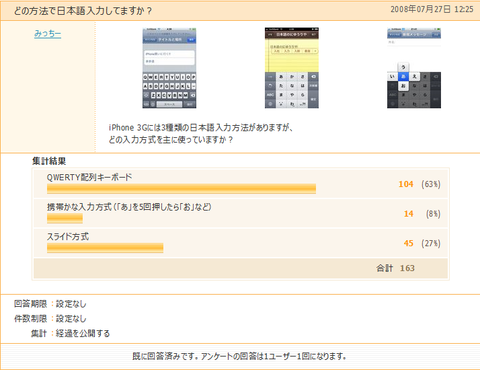Click the poll title どの方法で日本語入力してますか？

coord(83,11)
